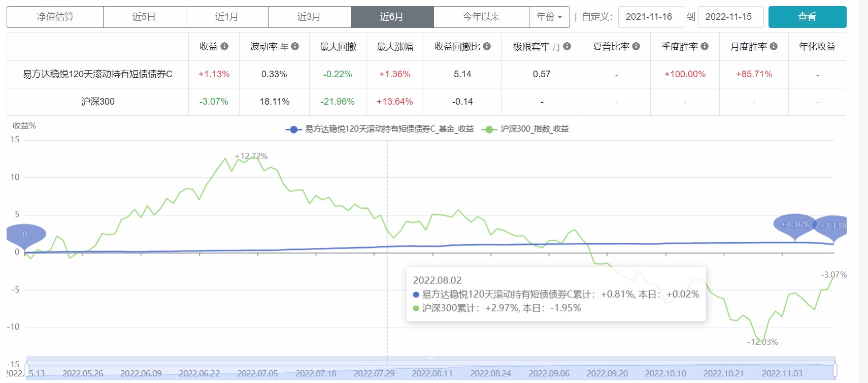Click the 最大回撤 column header

point(338,47)
